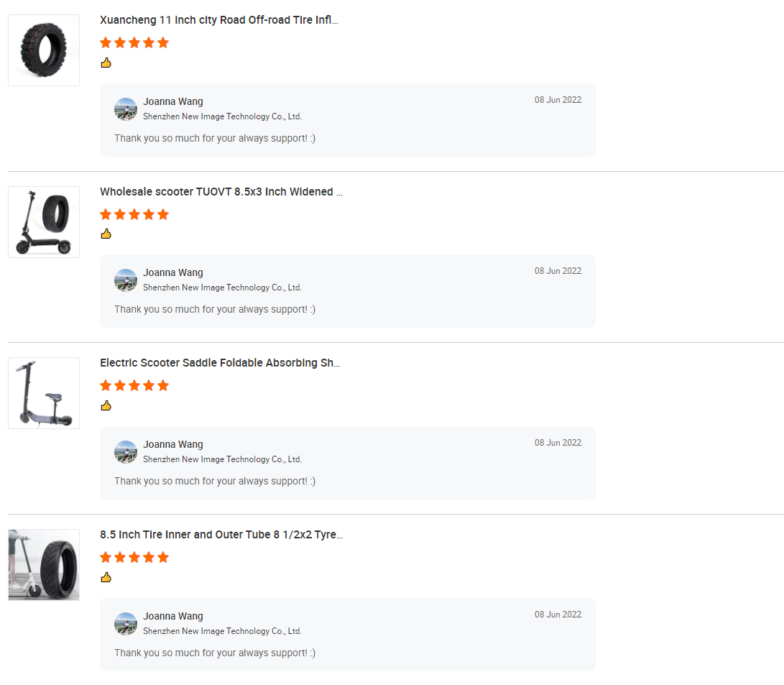Click the five-star rating of the Scooter Saddle review
This screenshot has width=784, height=685.
pyautogui.click(x=134, y=385)
